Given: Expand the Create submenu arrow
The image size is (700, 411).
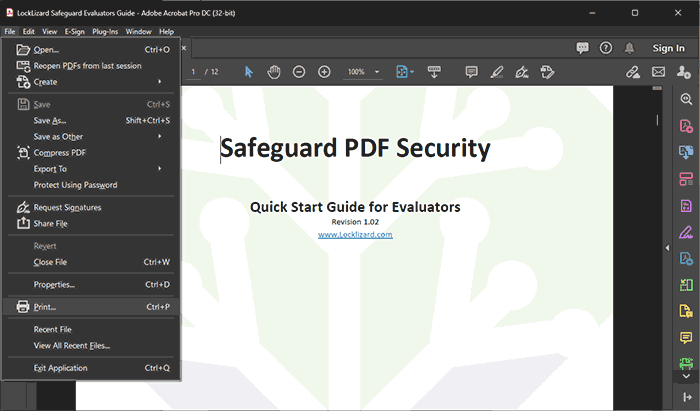Looking at the screenshot, I should pos(159,82).
